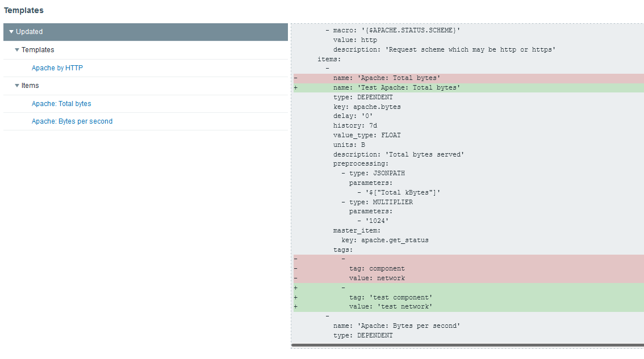Click the horizontal scrollbar under the diff
This screenshot has width=644, height=359.
pos(467,345)
